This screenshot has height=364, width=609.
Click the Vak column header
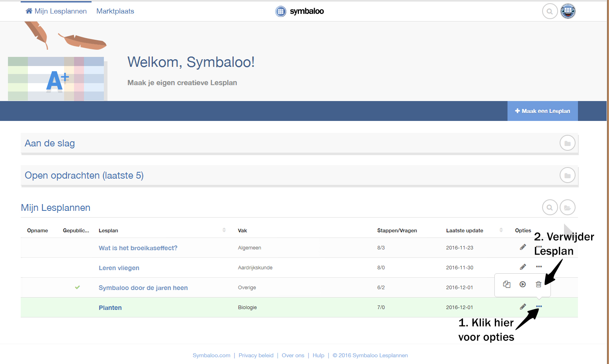click(242, 230)
